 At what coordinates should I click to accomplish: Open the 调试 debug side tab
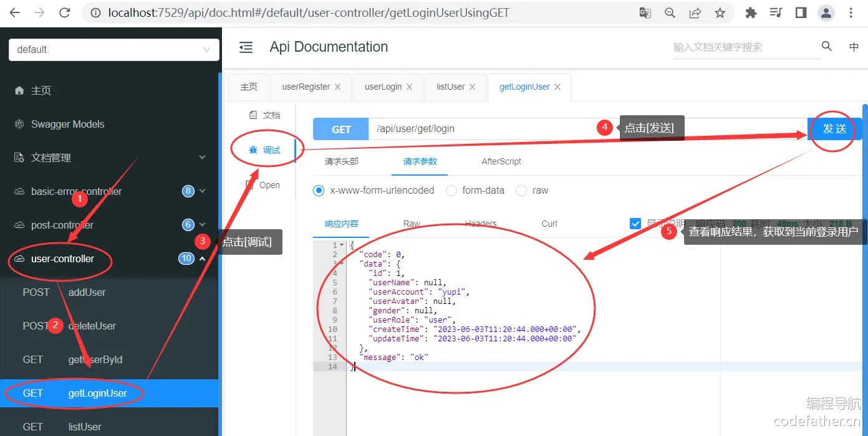coord(264,150)
